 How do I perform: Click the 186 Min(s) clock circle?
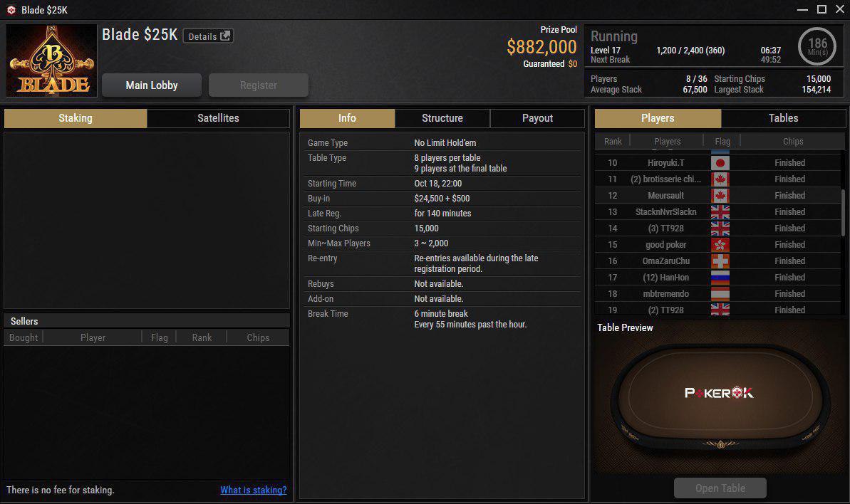(817, 46)
